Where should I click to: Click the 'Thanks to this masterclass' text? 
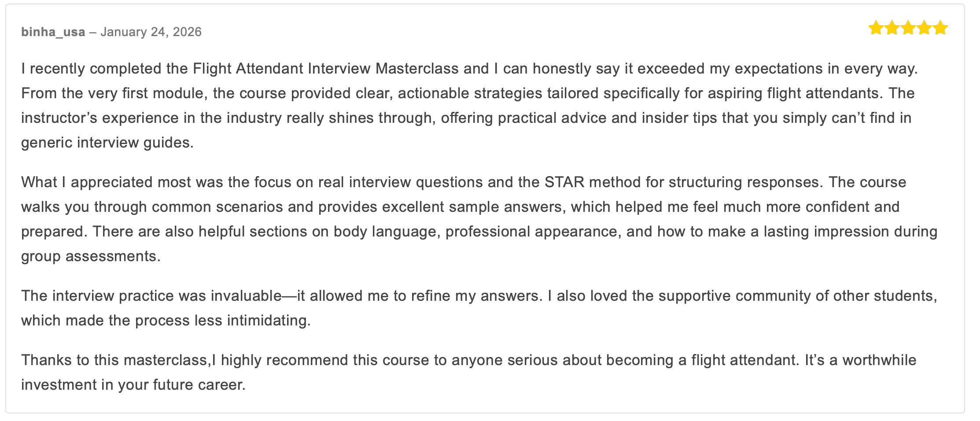coord(114,360)
